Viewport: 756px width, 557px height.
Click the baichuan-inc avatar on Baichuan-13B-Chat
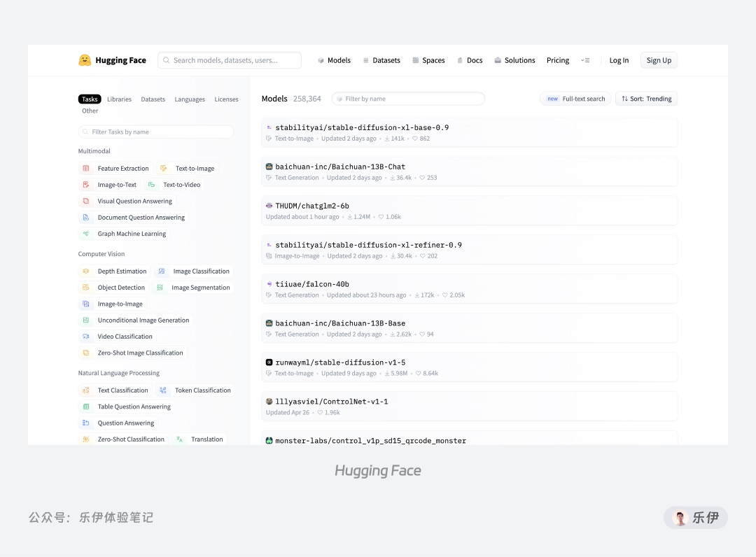click(269, 167)
